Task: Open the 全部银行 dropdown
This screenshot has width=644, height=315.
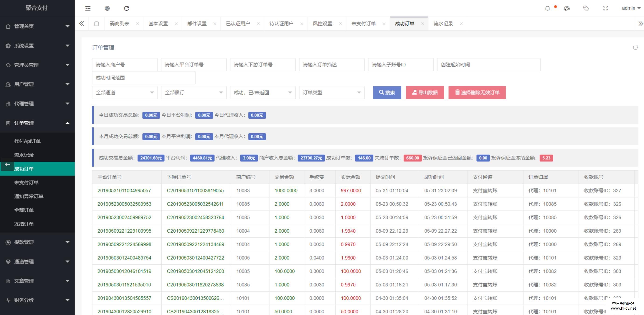Action: click(193, 92)
